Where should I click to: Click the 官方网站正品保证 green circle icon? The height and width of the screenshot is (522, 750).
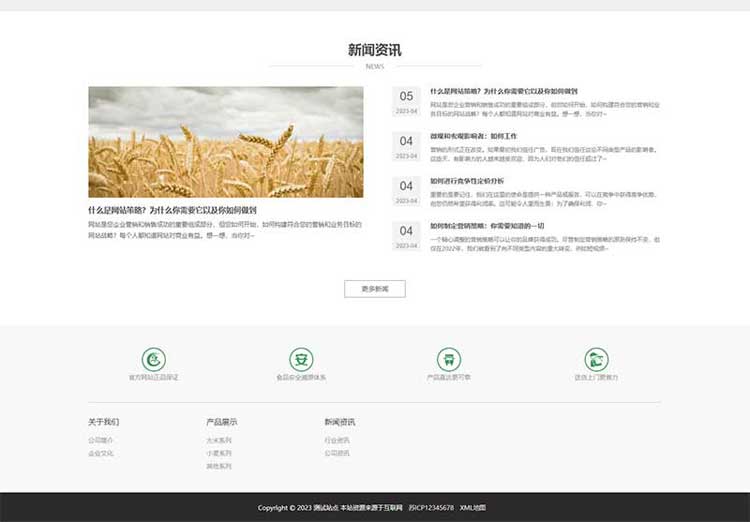pos(154,359)
